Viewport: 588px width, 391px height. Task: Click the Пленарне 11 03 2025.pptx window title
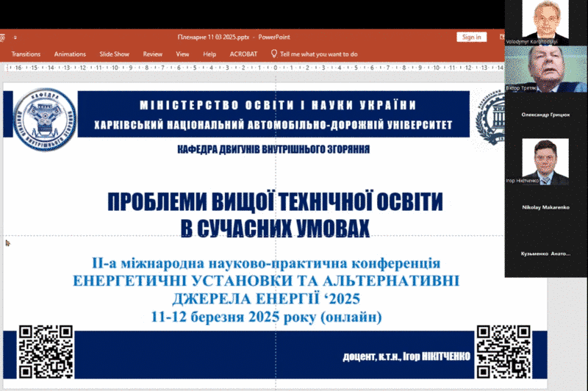[213, 37]
